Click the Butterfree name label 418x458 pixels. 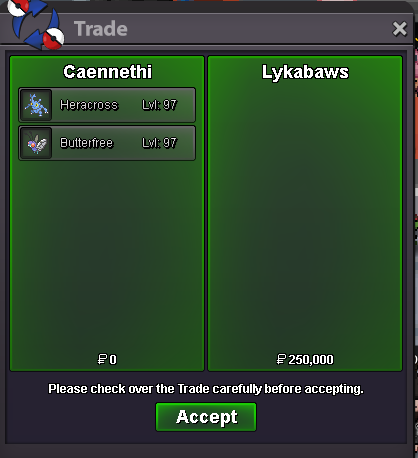coord(87,143)
